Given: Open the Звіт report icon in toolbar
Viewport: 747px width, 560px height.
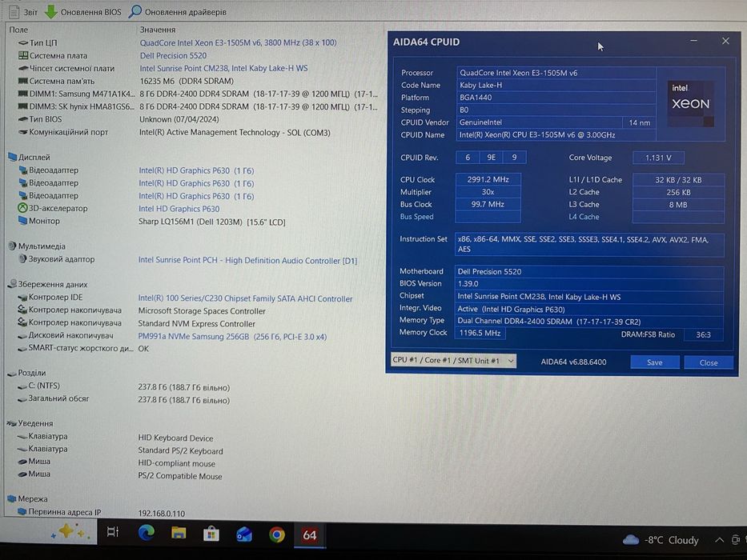Looking at the screenshot, I should (x=14, y=11).
